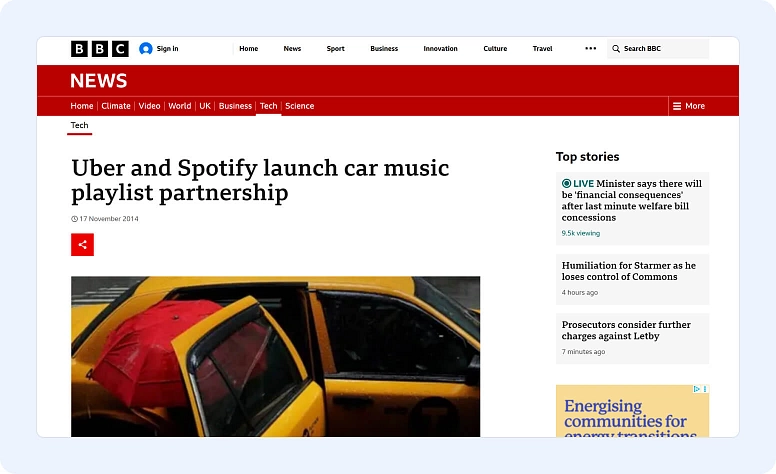776x474 pixels.
Task: Open the three-dots more navigation menu
Action: [590, 48]
